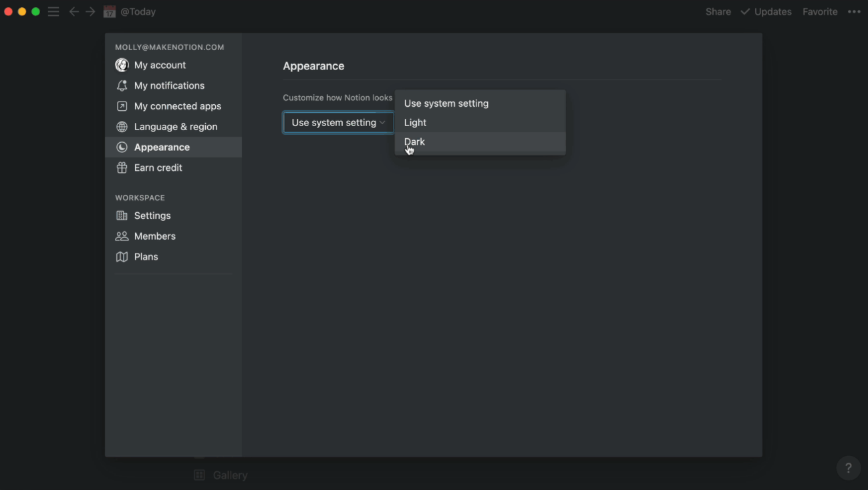Image resolution: width=868 pixels, height=490 pixels.
Task: Select the Dark appearance option
Action: 480,142
